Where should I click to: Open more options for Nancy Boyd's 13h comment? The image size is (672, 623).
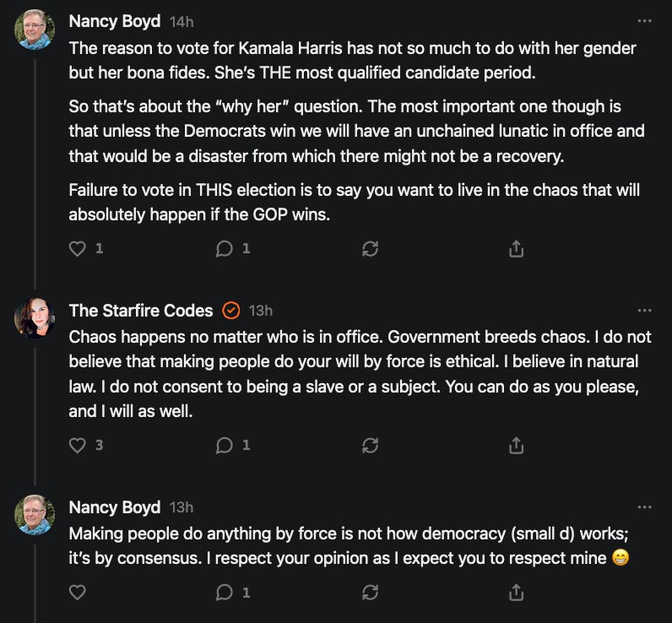645,507
